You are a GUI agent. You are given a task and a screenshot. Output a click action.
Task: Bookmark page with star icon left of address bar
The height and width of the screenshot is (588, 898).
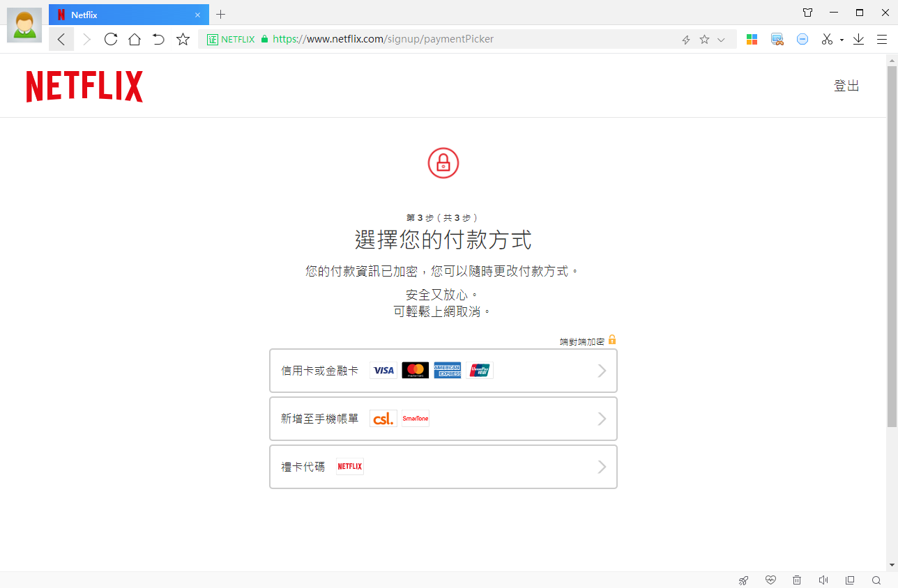(x=183, y=39)
